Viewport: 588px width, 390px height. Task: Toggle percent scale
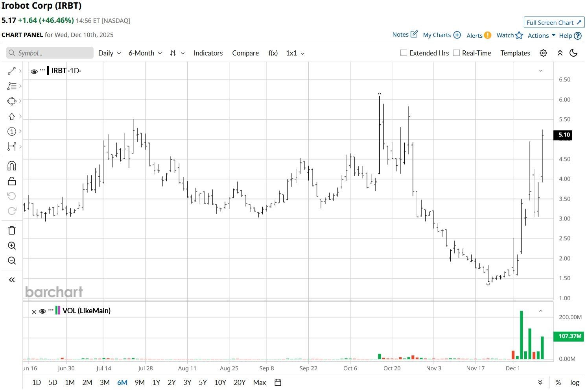[558, 383]
